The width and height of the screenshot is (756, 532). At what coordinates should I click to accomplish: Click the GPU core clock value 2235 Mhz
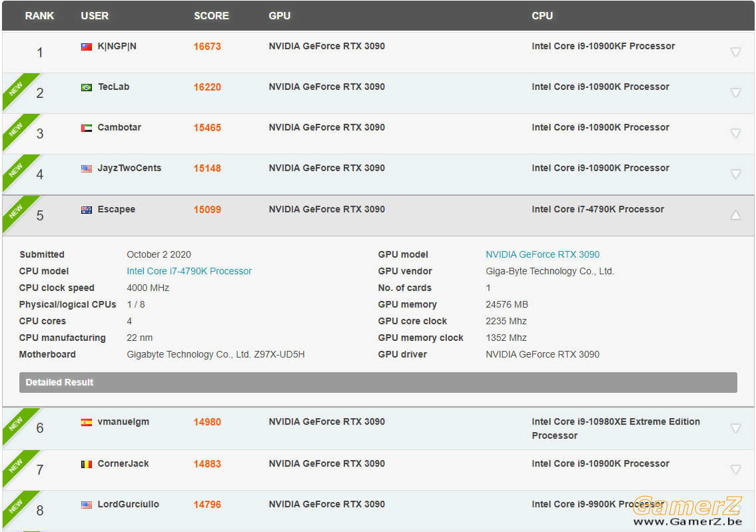(x=506, y=321)
